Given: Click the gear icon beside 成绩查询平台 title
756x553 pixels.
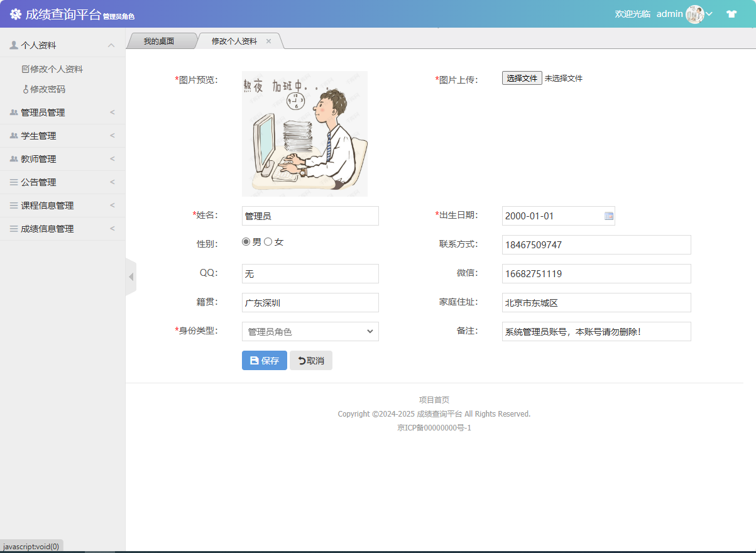Looking at the screenshot, I should [x=15, y=13].
